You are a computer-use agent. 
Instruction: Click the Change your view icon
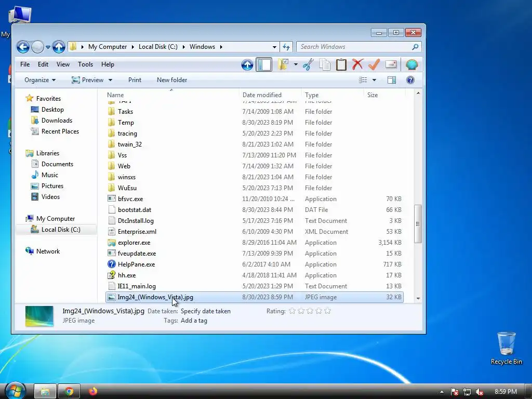pyautogui.click(x=363, y=80)
